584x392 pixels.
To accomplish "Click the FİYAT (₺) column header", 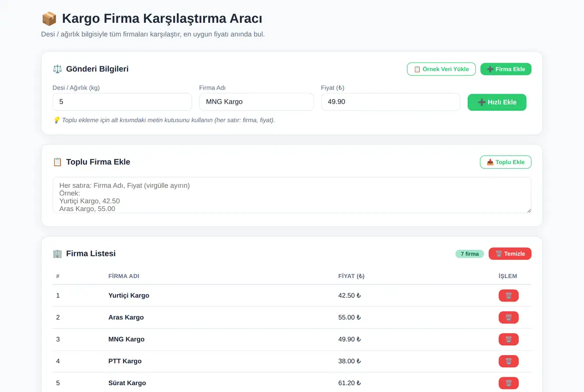I will [351, 276].
